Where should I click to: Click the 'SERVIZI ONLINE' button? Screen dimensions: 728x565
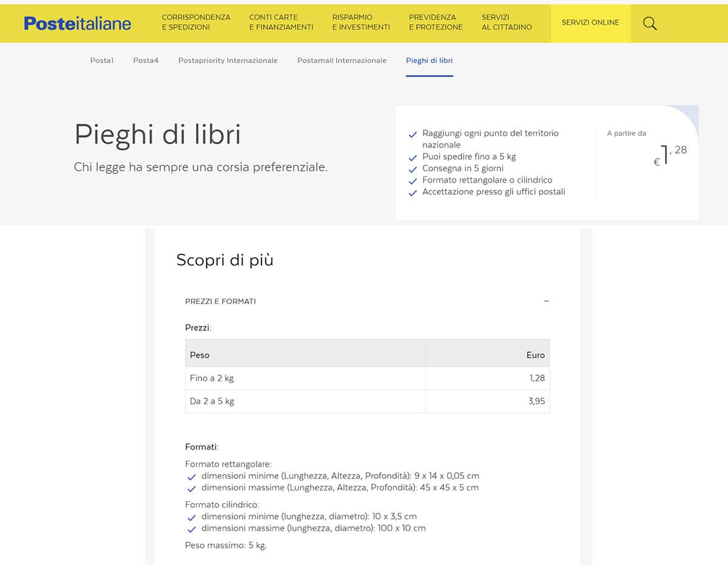tap(590, 22)
